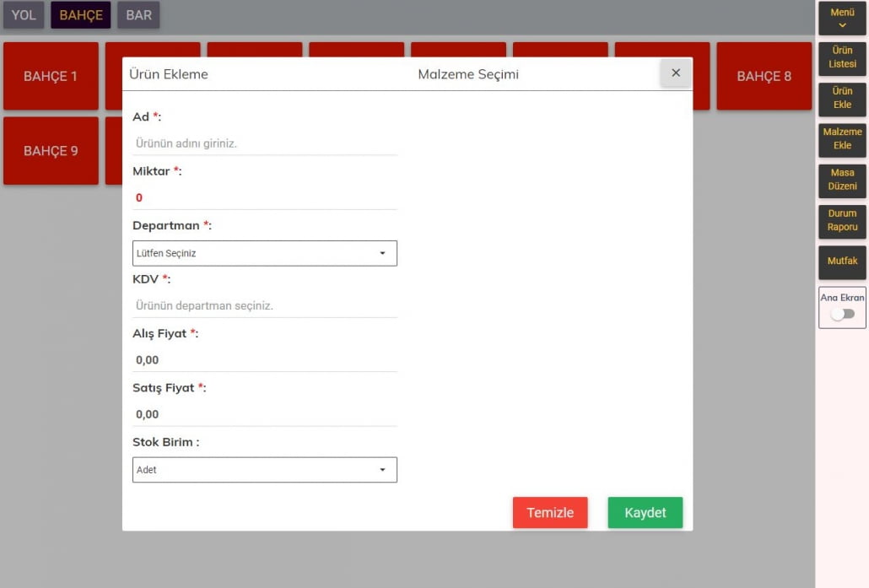Screen dimensions: 869x588
Task: Select the BAHÇE tab
Action: [x=81, y=15]
